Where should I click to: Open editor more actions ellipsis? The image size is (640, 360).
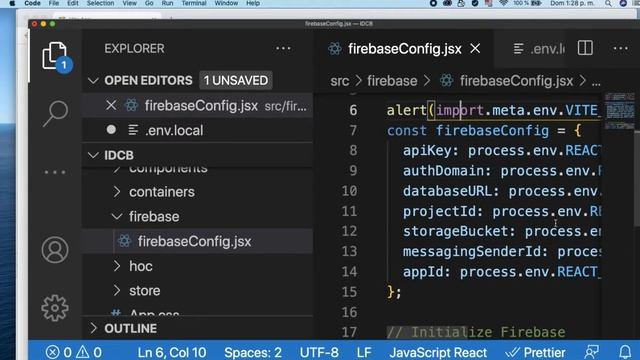620,49
